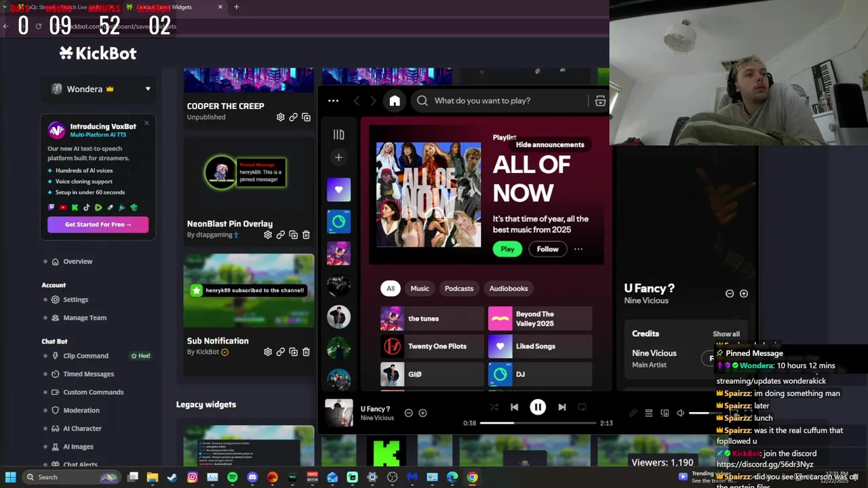Open the Browse icon beside Spotify search

600,101
